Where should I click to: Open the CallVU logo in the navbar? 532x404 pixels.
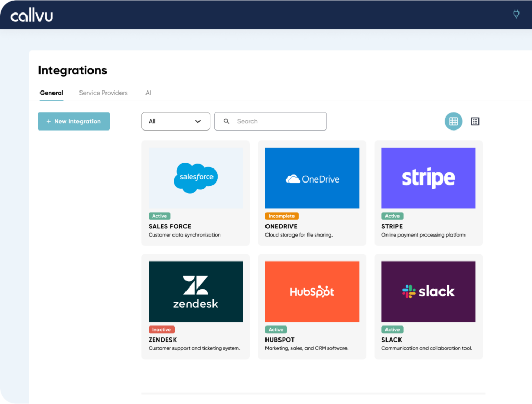pos(31,15)
